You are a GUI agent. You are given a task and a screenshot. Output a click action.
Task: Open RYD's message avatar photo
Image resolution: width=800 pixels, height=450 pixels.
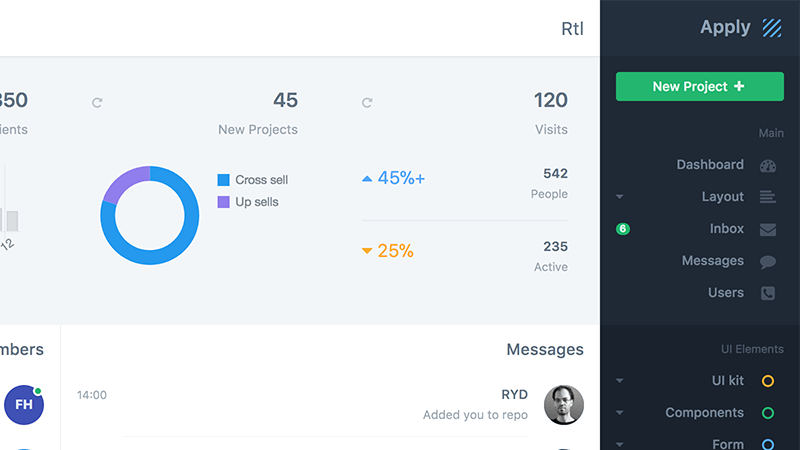pos(564,405)
